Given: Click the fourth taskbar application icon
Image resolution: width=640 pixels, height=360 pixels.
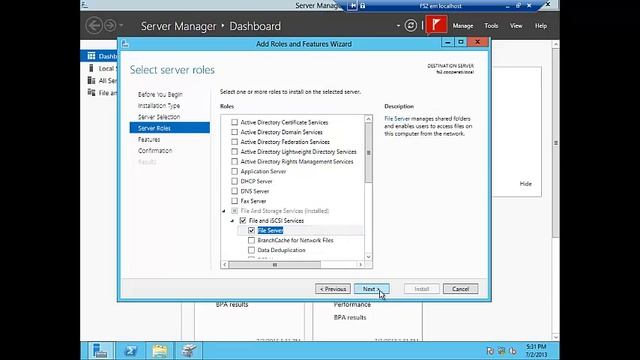Looking at the screenshot, I should (x=189, y=351).
